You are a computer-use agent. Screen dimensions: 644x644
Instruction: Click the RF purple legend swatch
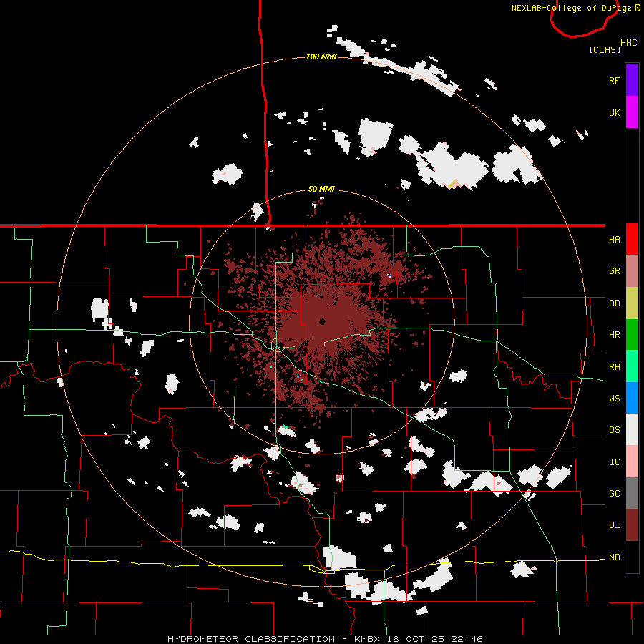tap(632, 80)
